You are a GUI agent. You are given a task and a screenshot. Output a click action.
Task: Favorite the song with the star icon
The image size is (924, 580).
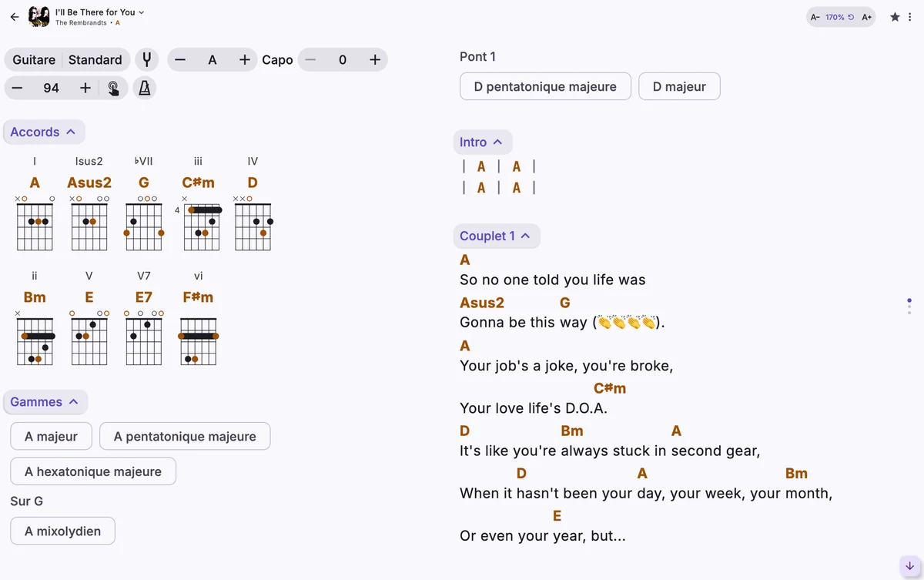point(895,16)
